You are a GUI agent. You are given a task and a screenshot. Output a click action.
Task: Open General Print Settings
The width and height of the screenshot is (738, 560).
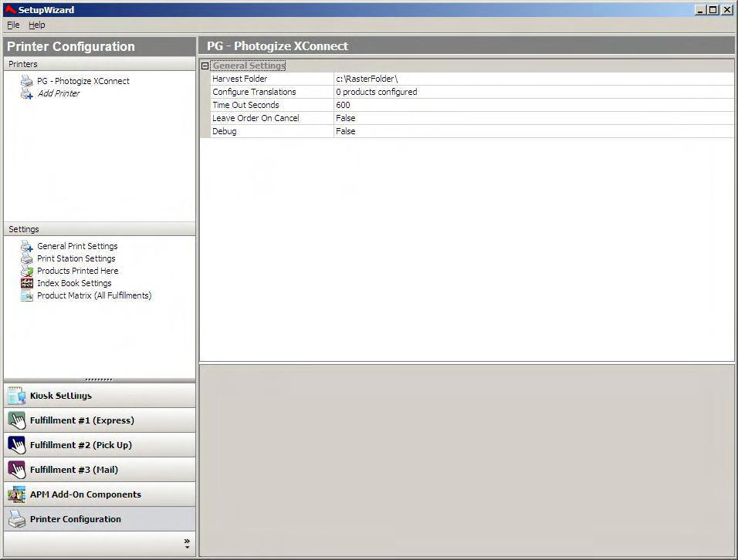coord(77,246)
